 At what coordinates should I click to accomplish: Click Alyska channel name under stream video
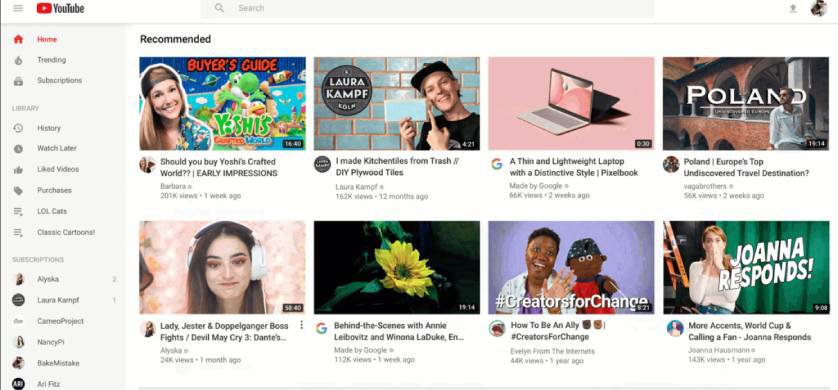(x=172, y=350)
